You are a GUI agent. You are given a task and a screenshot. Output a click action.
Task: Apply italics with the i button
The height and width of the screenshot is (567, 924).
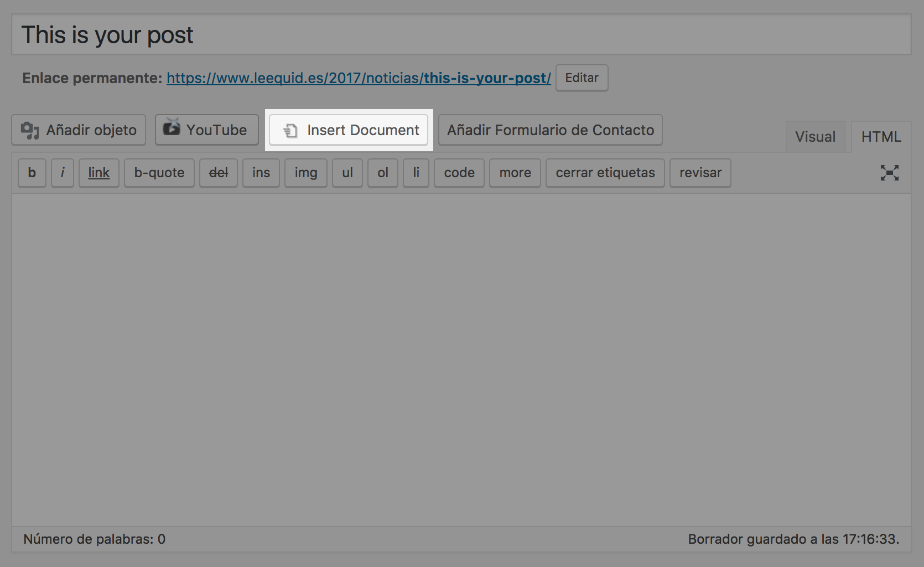point(63,173)
